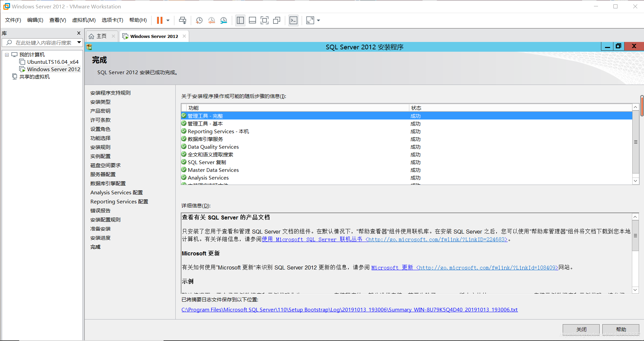This screenshot has width=644, height=341.
Task: Select the Reporting Services - 本机 row
Action: 406,131
